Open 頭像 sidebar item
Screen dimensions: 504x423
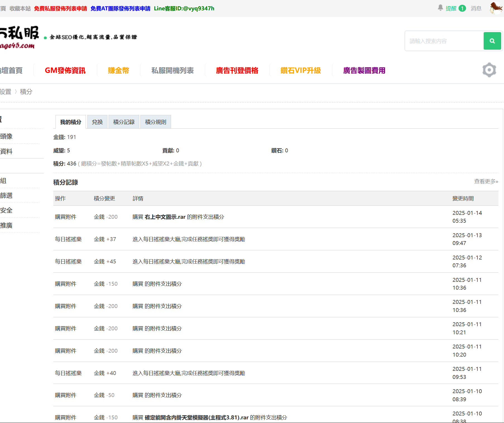tap(6, 136)
